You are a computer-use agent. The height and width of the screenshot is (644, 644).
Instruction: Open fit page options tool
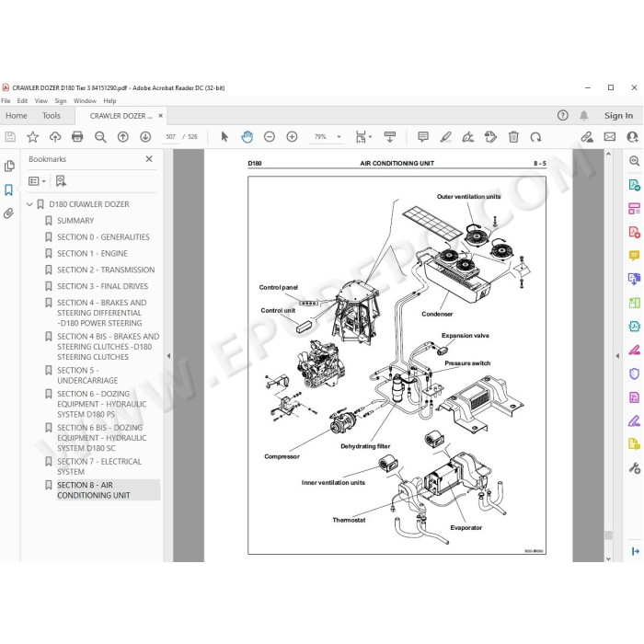[363, 137]
